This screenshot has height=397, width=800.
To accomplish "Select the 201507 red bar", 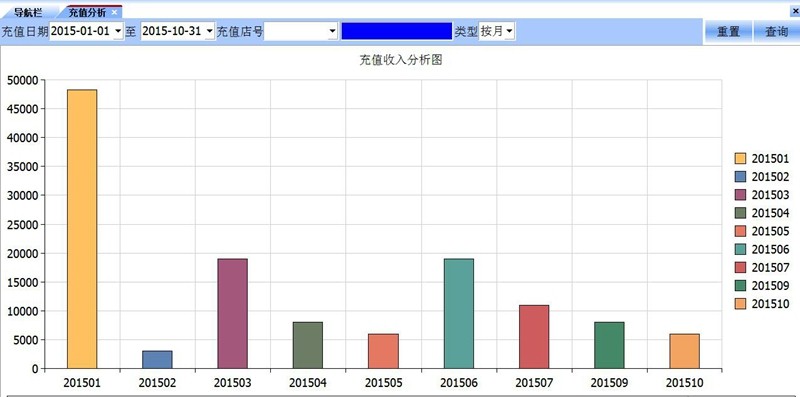I will 534,337.
